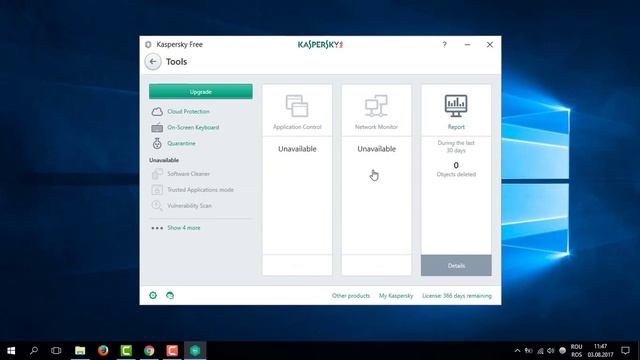This screenshot has height=360, width=640.
Task: Click the green Upgrade button
Action: (x=201, y=92)
